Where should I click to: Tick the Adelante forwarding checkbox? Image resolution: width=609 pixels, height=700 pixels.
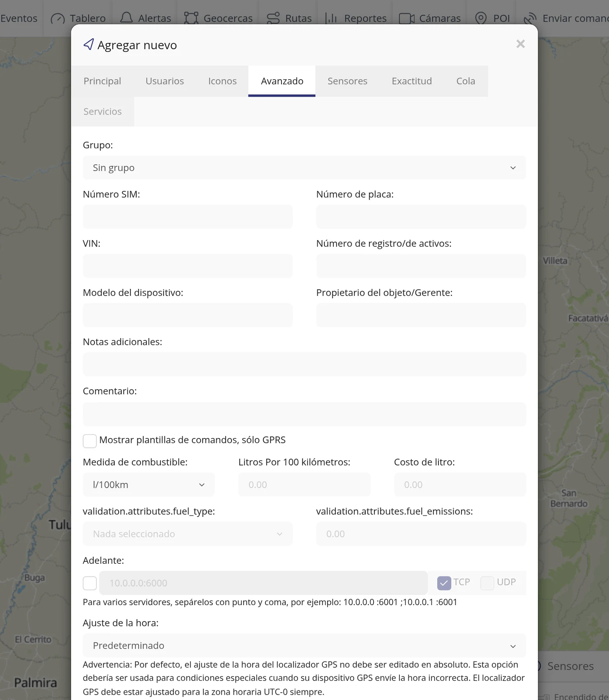coord(90,583)
